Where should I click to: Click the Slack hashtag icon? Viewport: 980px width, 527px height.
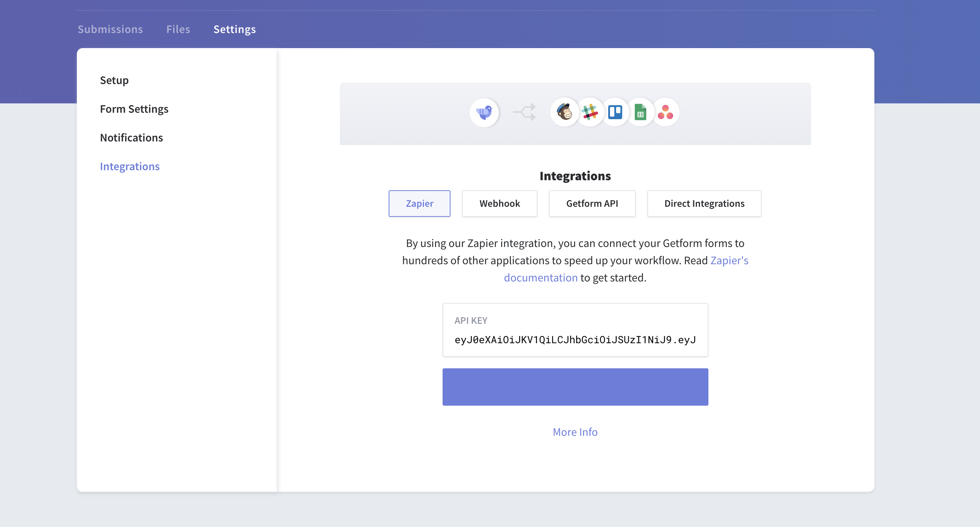point(590,113)
